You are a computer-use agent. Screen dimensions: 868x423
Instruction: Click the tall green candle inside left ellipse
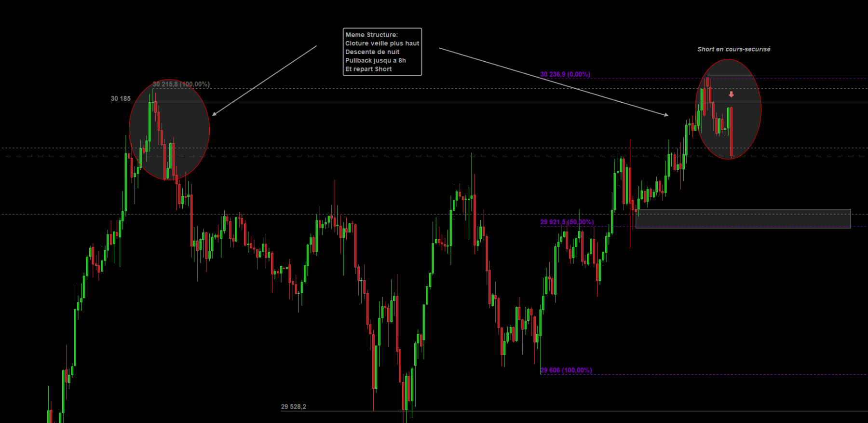150,122
